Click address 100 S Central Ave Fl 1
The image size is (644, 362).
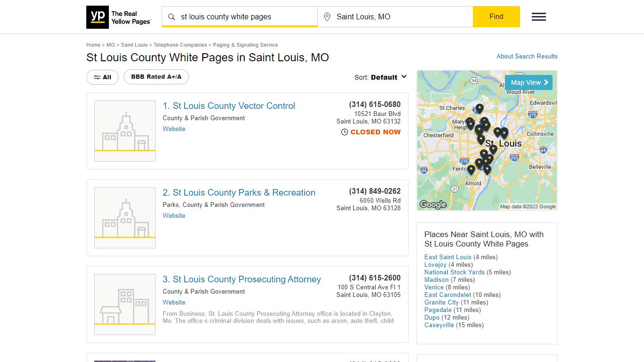(x=369, y=287)
